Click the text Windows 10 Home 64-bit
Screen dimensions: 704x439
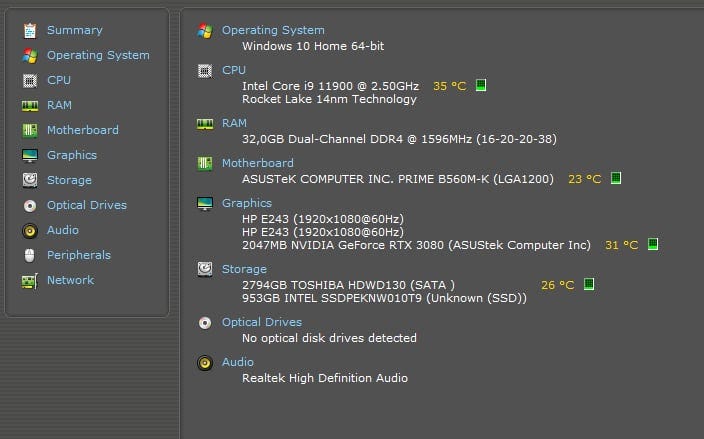point(313,46)
